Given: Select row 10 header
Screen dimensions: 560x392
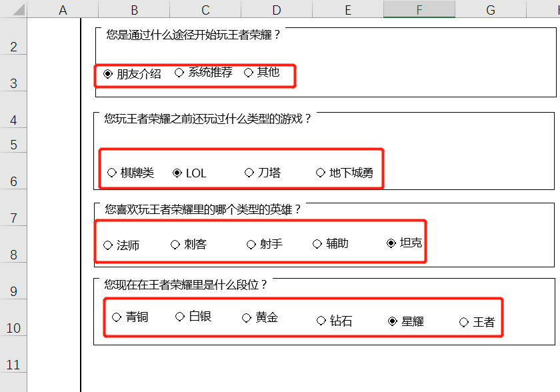Looking at the screenshot, I should tap(13, 318).
